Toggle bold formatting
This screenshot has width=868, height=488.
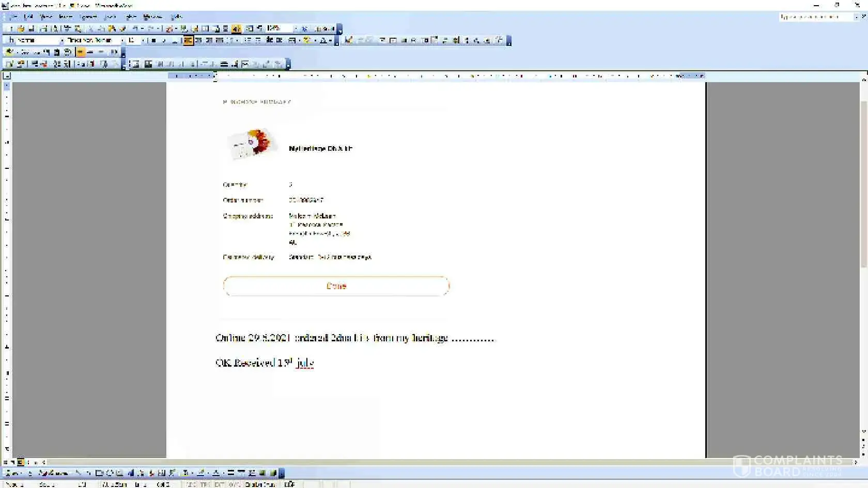point(153,40)
